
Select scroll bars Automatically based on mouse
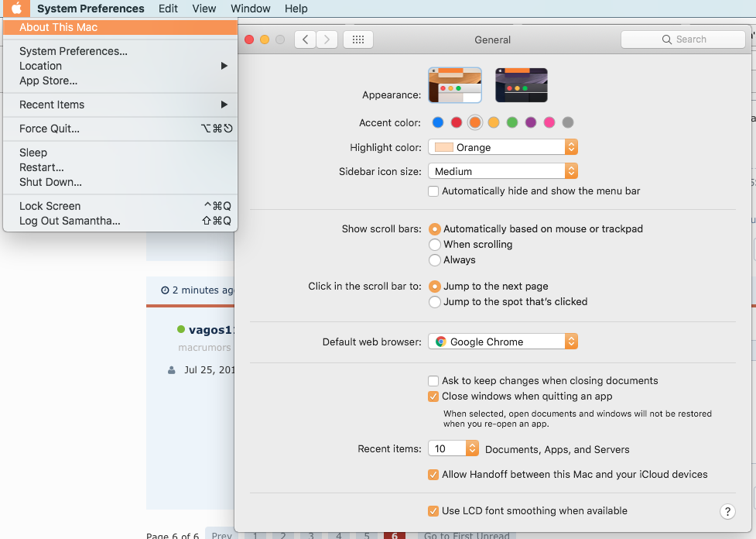(435, 229)
